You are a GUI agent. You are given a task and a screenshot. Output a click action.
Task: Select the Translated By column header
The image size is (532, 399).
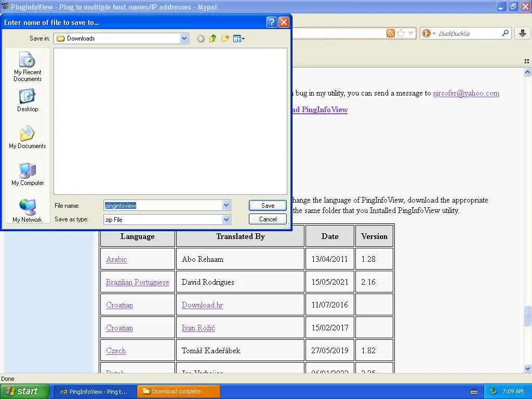[x=240, y=236]
